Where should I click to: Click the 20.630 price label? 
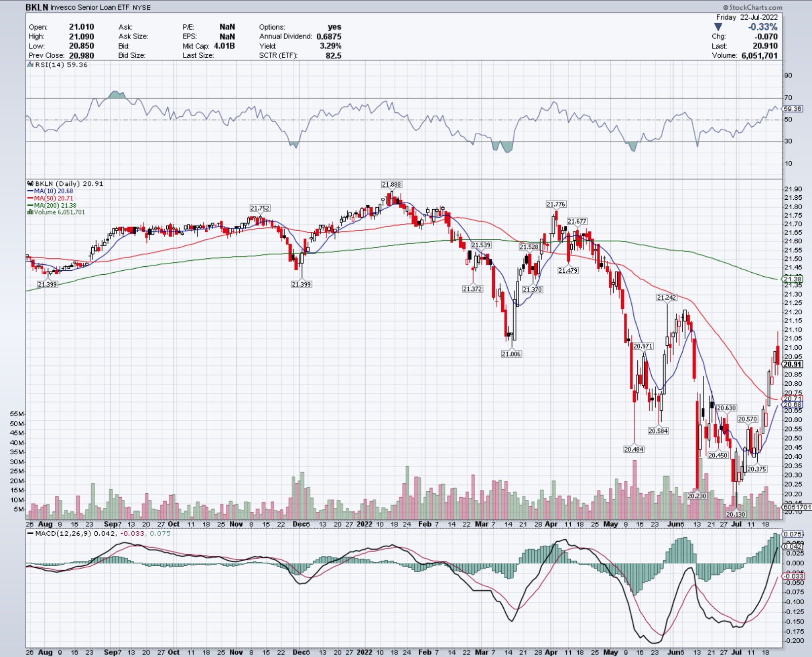pos(727,408)
